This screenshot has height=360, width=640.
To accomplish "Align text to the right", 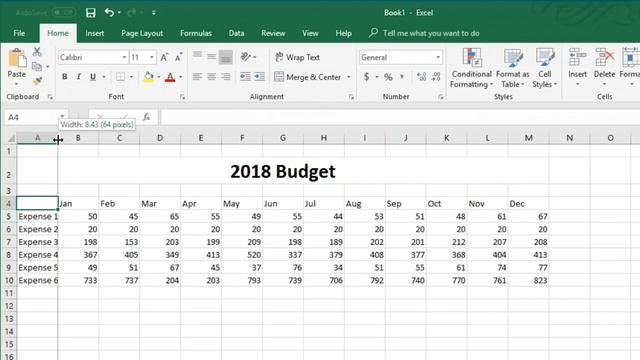I will 226,77.
